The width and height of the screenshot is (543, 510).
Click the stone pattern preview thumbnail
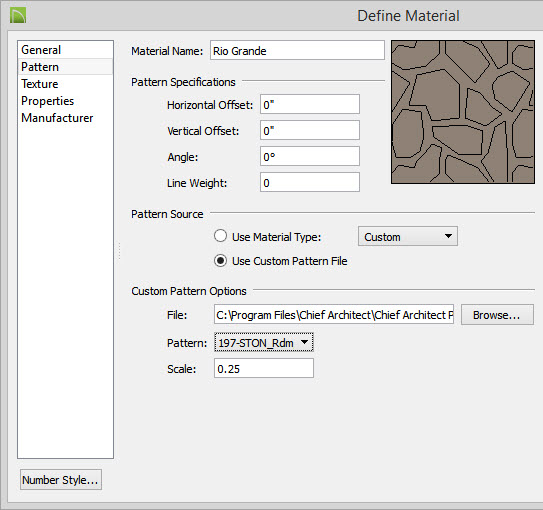click(x=463, y=112)
